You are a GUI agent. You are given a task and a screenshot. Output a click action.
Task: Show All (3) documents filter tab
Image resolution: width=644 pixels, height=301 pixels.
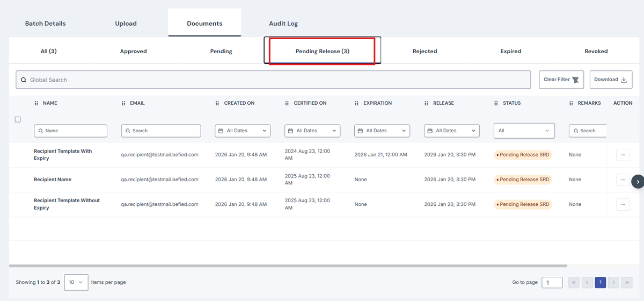49,51
